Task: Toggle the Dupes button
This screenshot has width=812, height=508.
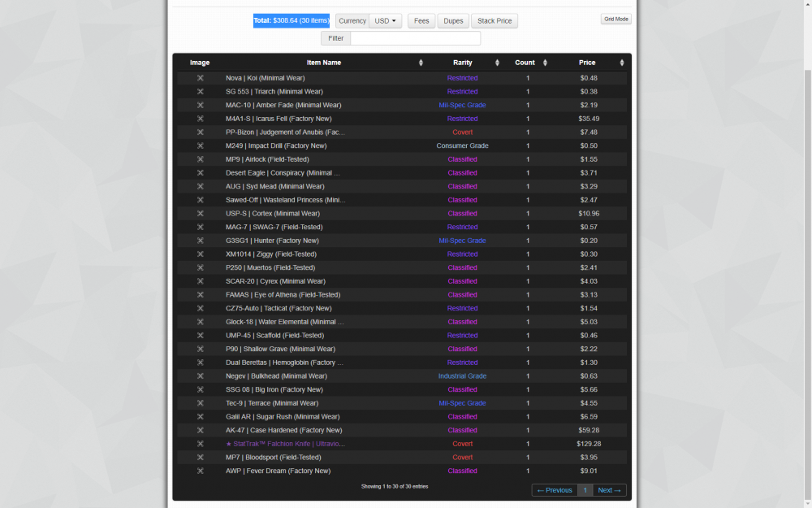Action: coord(453,21)
